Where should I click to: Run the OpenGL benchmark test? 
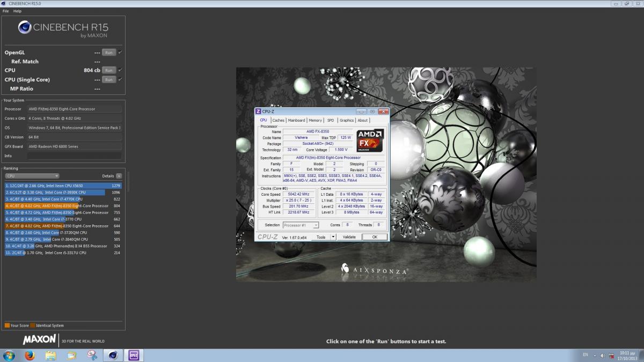click(109, 53)
